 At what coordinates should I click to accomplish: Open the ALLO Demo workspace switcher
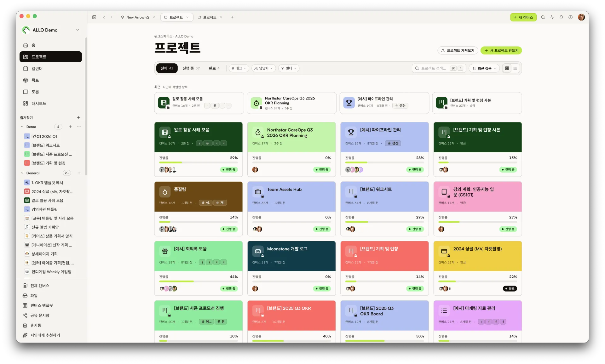pyautogui.click(x=50, y=30)
